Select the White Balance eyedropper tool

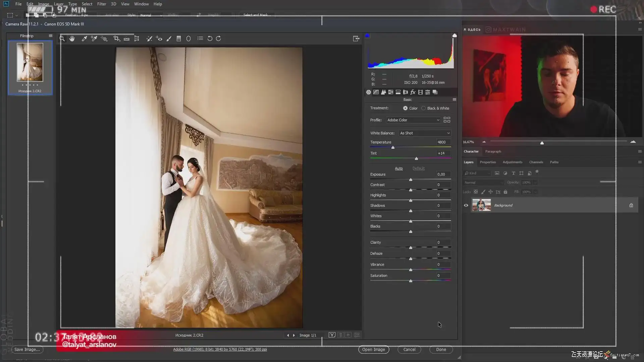point(85,39)
